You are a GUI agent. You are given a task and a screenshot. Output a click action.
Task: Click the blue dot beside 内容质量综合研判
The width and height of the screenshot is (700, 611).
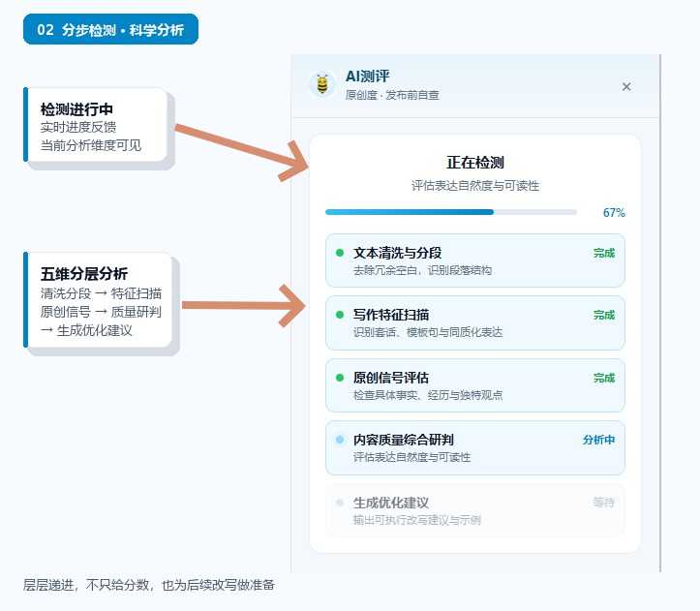(x=340, y=440)
